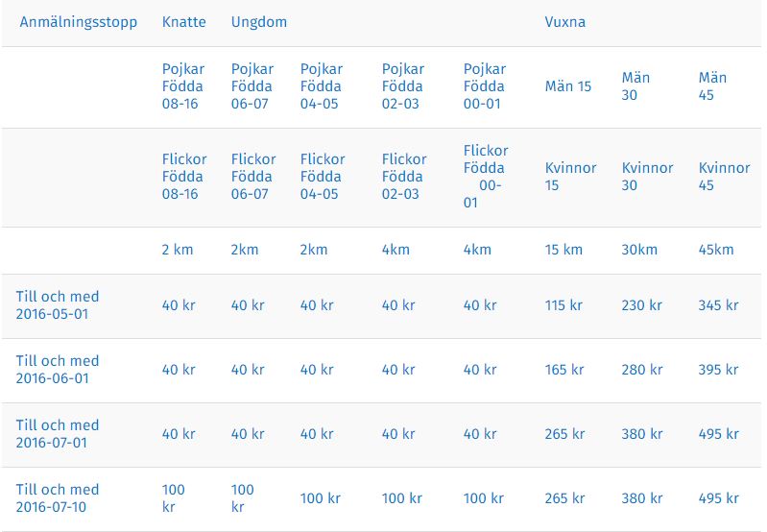The height and width of the screenshot is (532, 767).
Task: Select the Knatte header cell
Action: coord(183,22)
